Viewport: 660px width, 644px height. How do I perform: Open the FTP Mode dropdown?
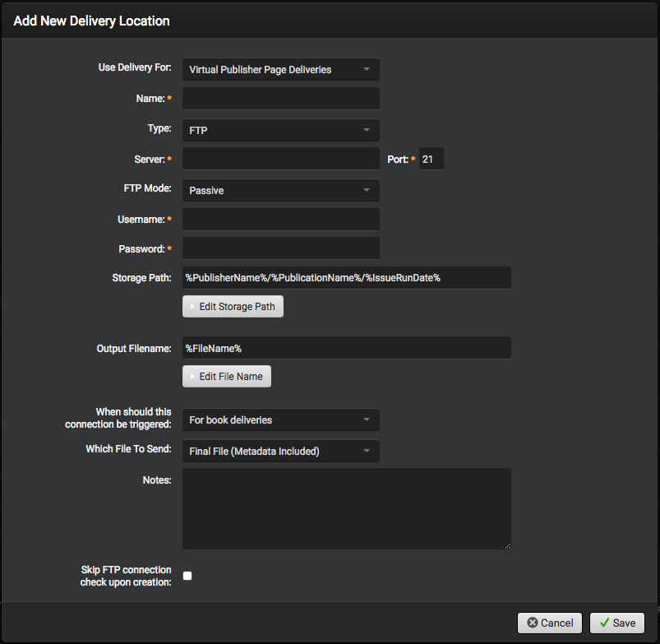[x=280, y=190]
